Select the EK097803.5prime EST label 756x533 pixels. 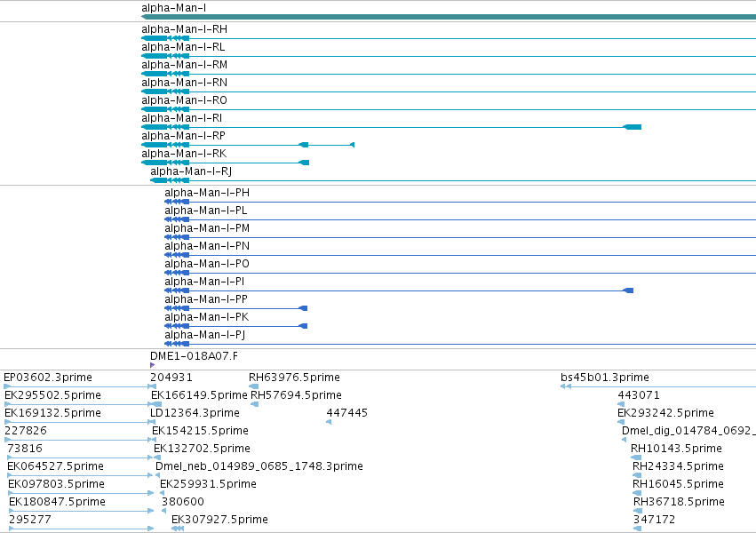pyautogui.click(x=56, y=485)
